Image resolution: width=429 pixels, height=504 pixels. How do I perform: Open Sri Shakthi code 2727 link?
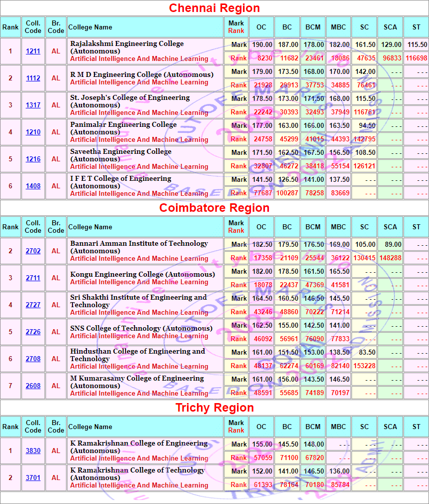[x=33, y=305]
